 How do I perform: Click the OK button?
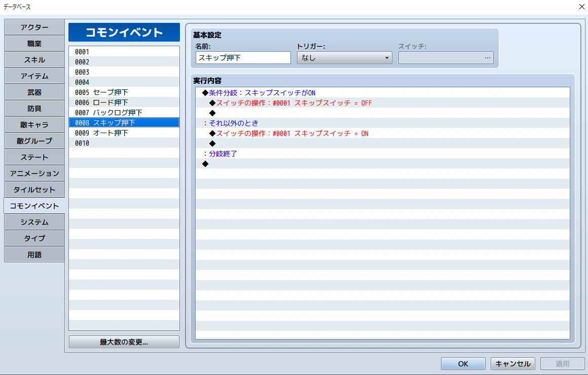[463, 363]
